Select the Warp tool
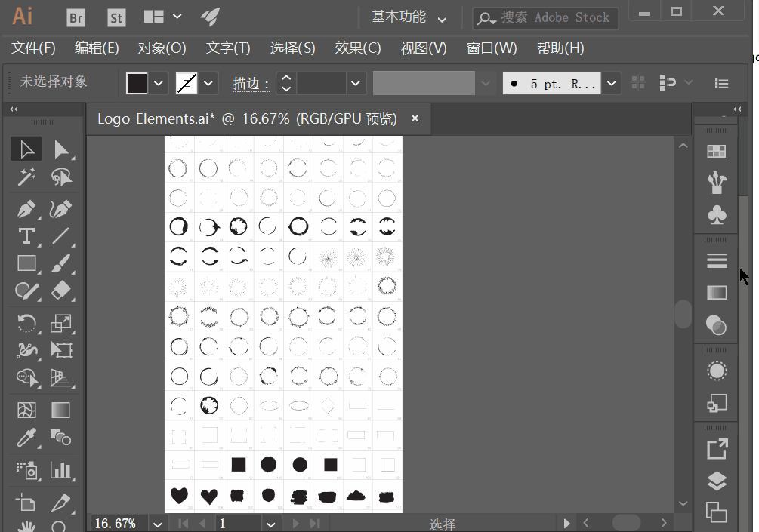The image size is (759, 532). [26, 350]
